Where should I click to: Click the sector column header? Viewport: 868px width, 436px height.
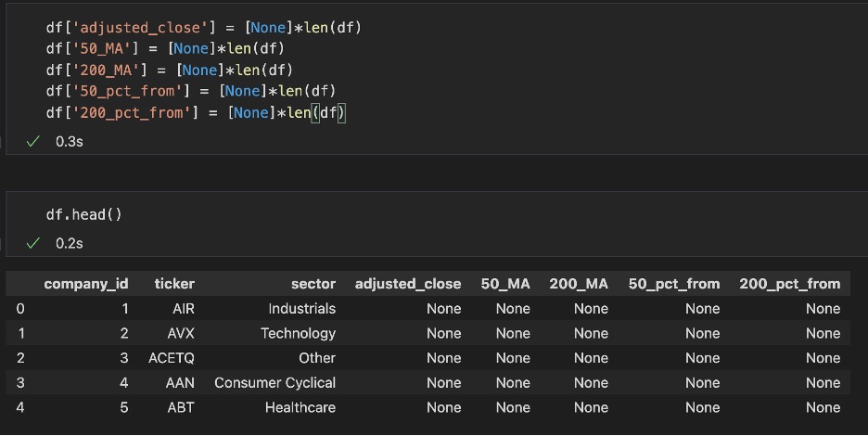[313, 284]
